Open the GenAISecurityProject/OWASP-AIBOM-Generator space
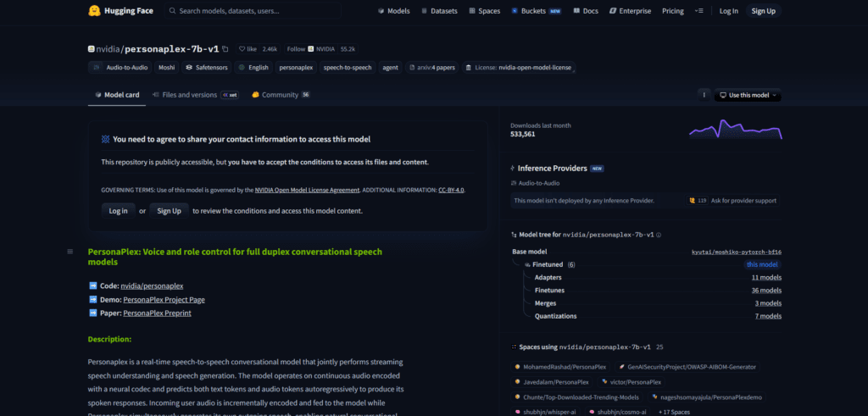The width and height of the screenshot is (868, 416). [687, 367]
